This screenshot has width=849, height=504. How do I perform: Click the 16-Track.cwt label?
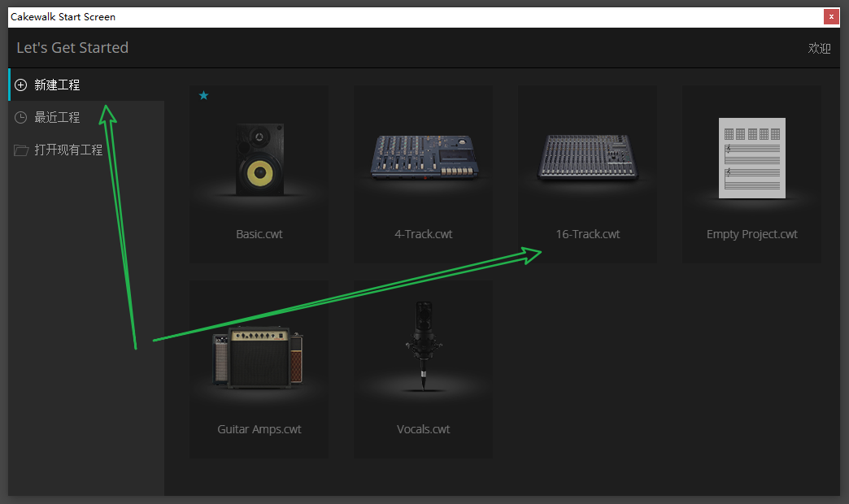[588, 234]
